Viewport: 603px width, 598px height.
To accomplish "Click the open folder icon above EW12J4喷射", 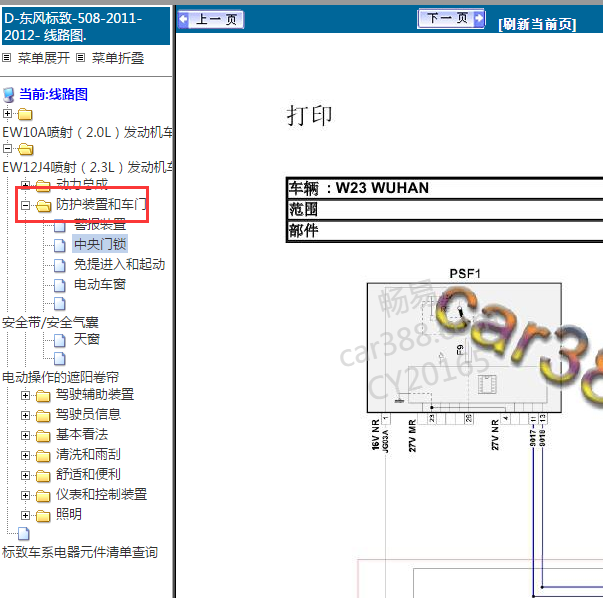I will point(25,149).
